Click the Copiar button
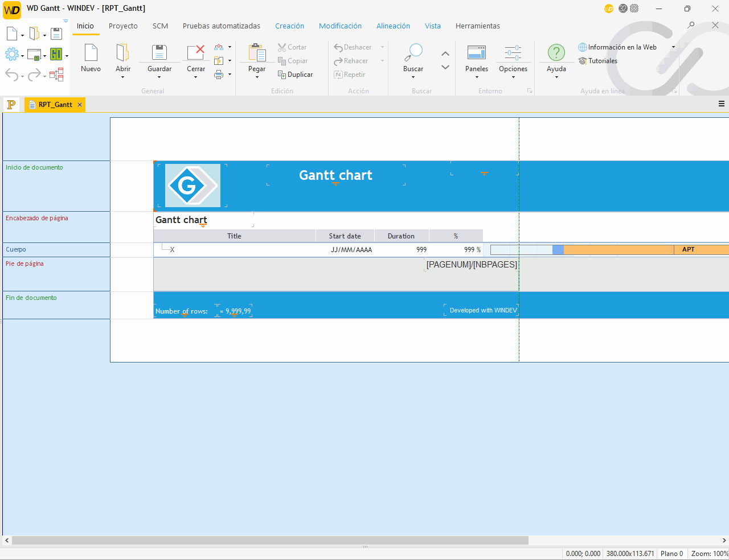 [x=293, y=61]
